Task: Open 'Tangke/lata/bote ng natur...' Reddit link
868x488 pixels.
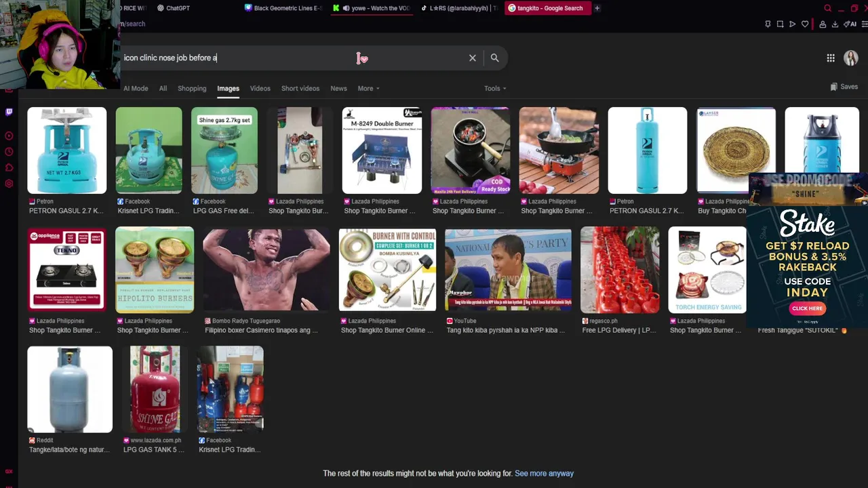Action: [x=69, y=449]
